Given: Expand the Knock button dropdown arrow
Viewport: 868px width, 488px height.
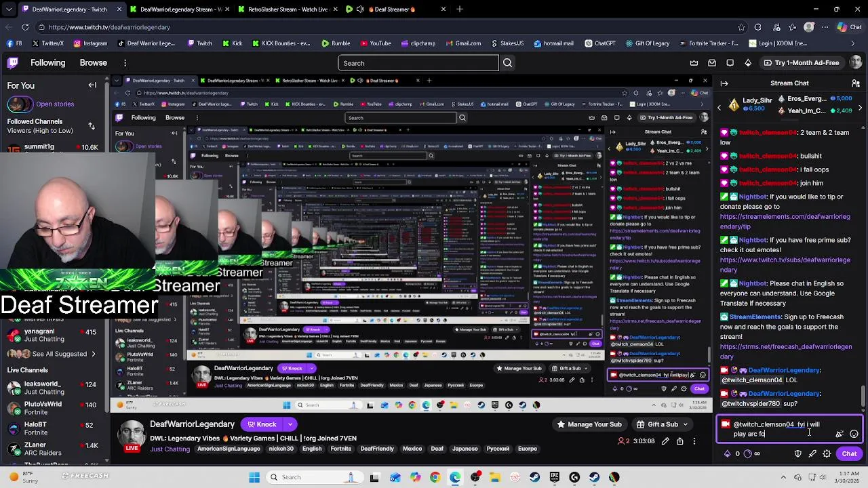Looking at the screenshot, I should tap(290, 424).
